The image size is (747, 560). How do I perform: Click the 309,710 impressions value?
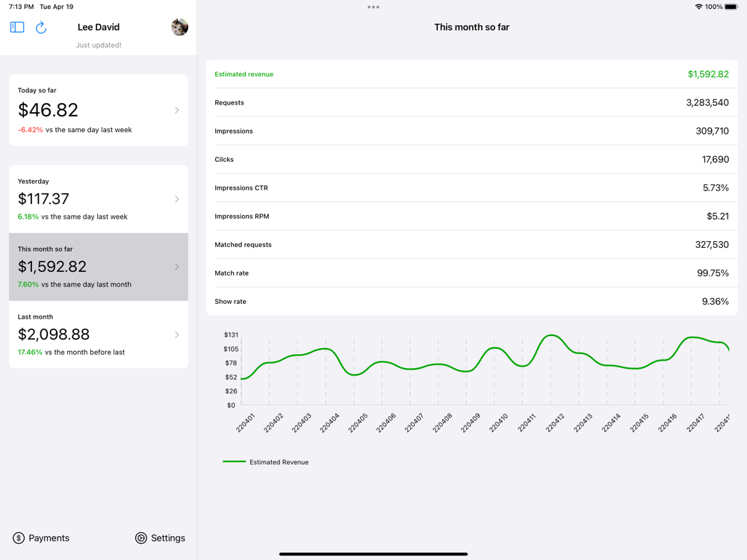point(712,131)
